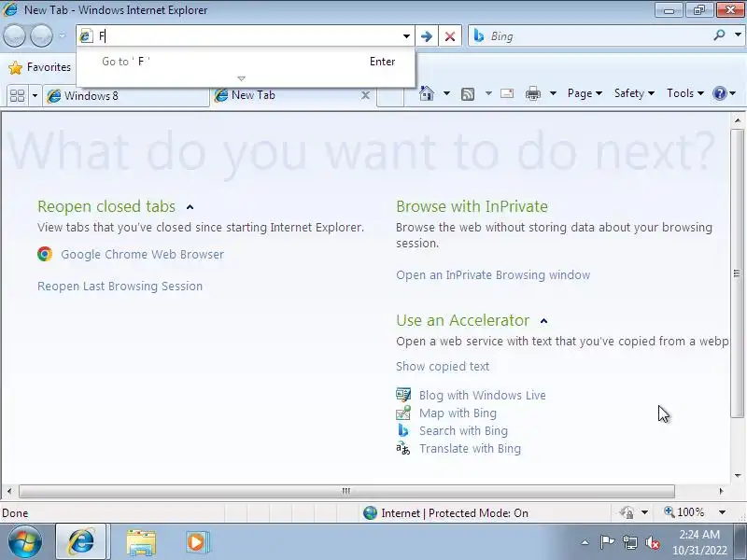Click the 100% zoom level button
Screen dimensions: 747x560
click(x=684, y=512)
